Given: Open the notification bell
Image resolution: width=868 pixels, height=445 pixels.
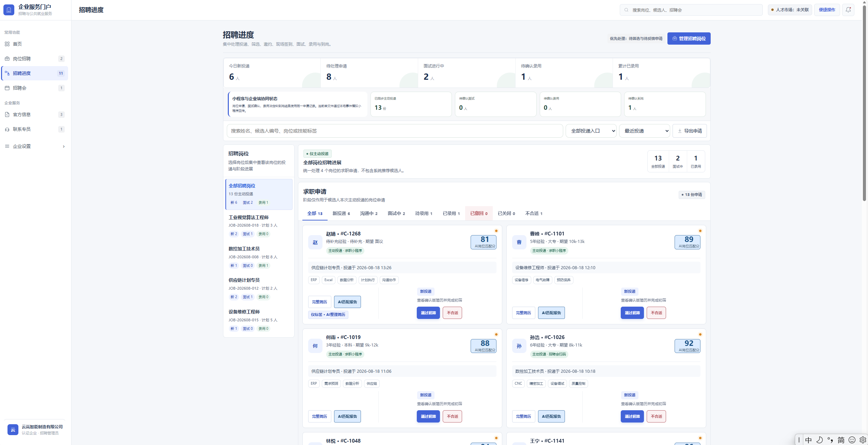Looking at the screenshot, I should pos(848,10).
